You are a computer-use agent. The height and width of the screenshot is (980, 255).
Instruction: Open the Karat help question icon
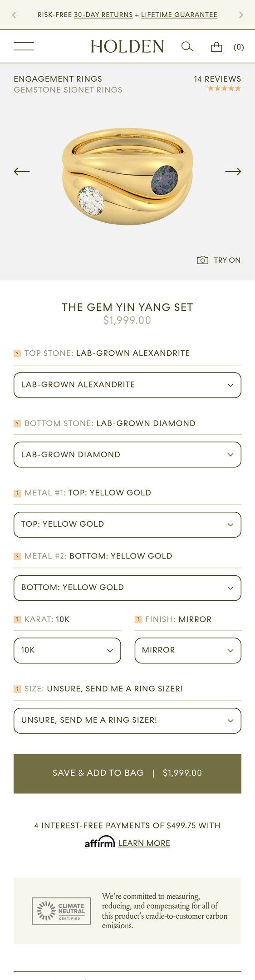coord(17,619)
